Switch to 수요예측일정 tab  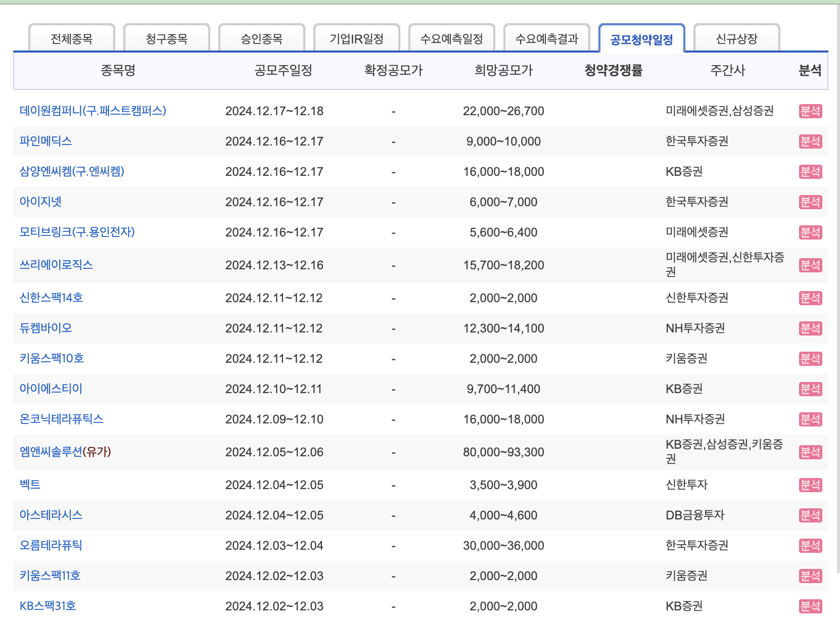coord(452,38)
